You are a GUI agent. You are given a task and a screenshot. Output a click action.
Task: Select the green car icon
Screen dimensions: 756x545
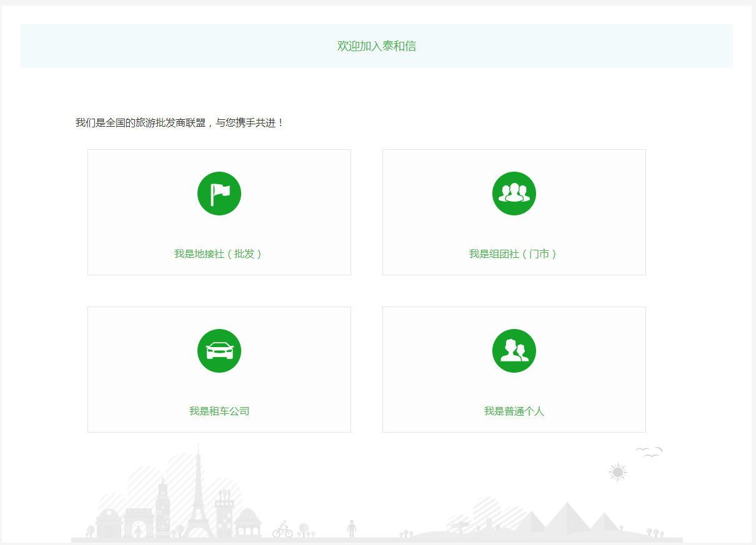[x=219, y=351]
